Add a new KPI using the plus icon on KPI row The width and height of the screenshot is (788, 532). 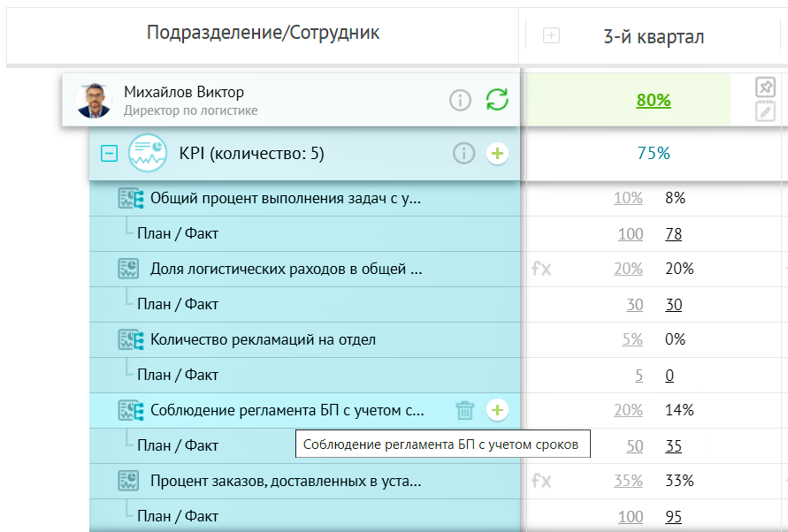click(497, 152)
